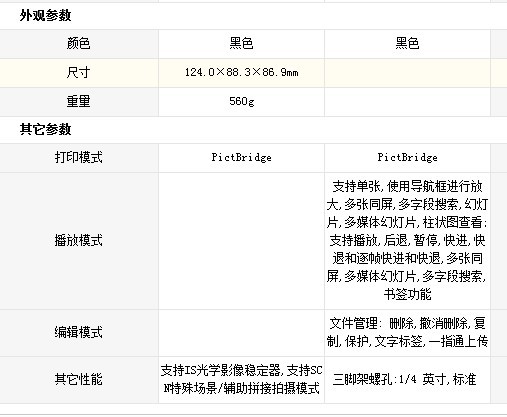Click first product's PictBridge cell
507x417 pixels.
point(241,157)
